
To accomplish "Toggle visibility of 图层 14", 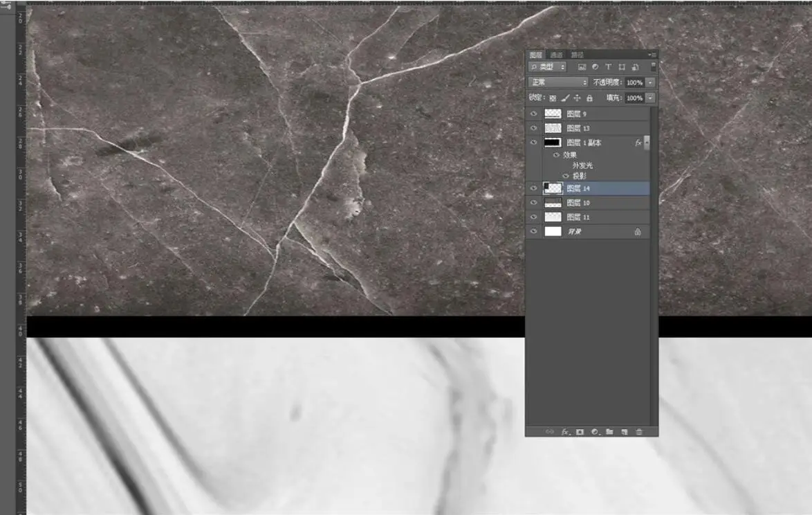I will 533,188.
